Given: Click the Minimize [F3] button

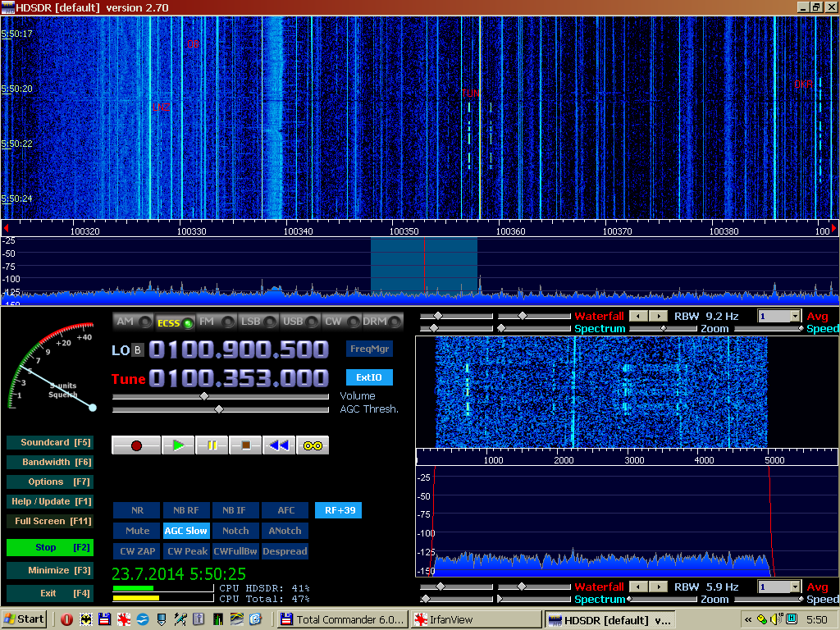Looking at the screenshot, I should coord(50,571).
